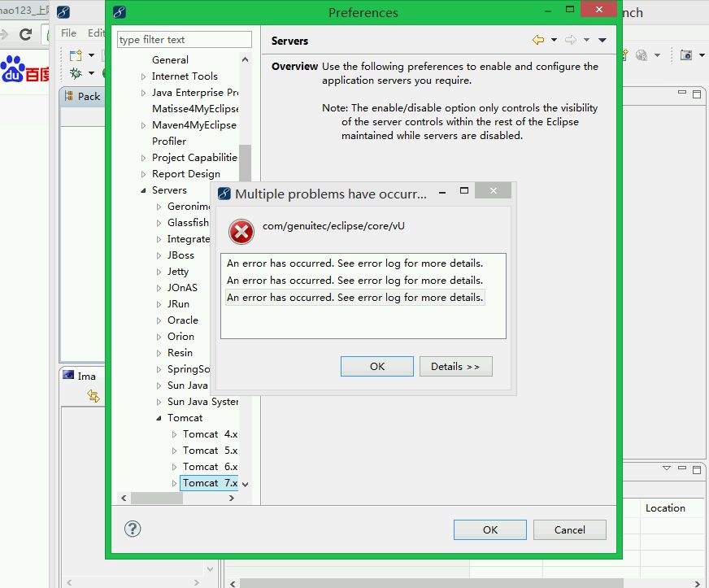
Task: Click OK in the error dialog
Action: (x=377, y=366)
